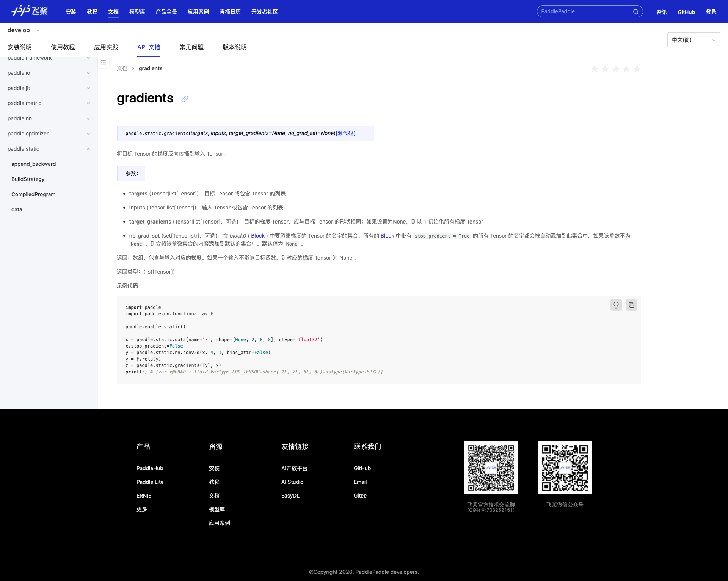The width and height of the screenshot is (728, 581).
Task: Switch to the 常见问题 tab
Action: pos(191,47)
